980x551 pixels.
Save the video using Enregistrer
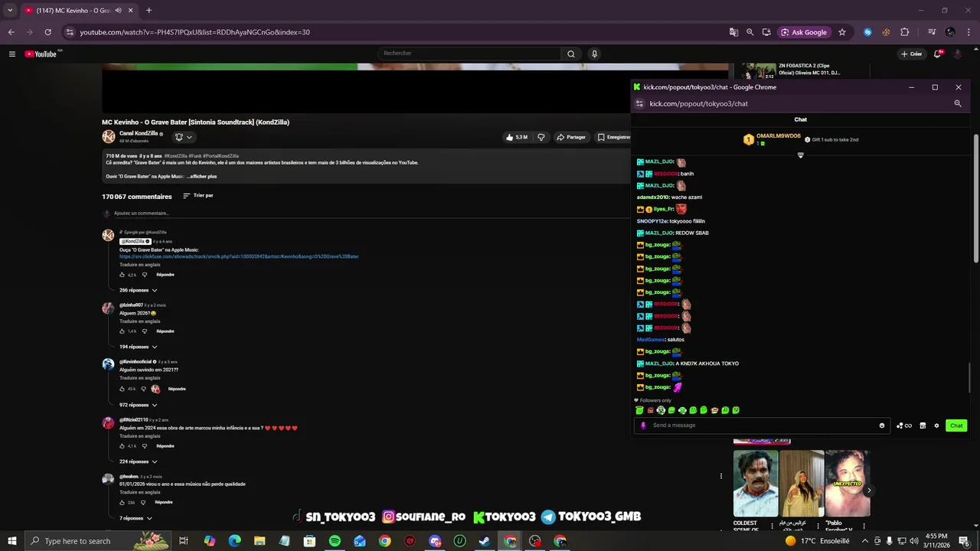[x=615, y=137]
